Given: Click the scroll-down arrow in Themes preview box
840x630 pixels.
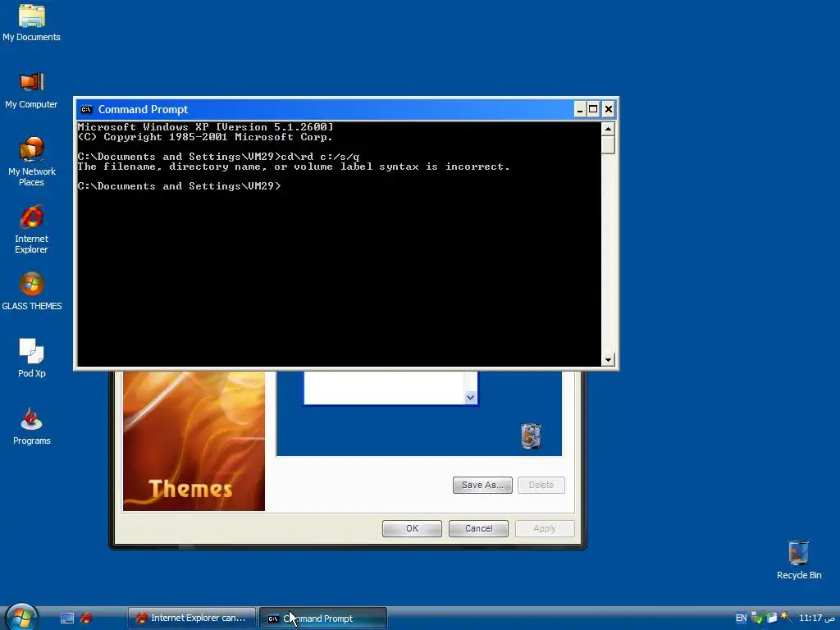Looking at the screenshot, I should click(x=470, y=398).
